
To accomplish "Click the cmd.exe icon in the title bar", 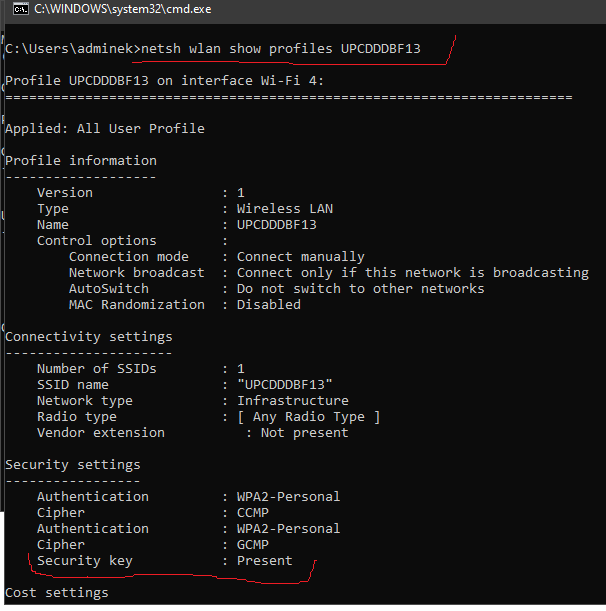I will [x=19, y=9].
